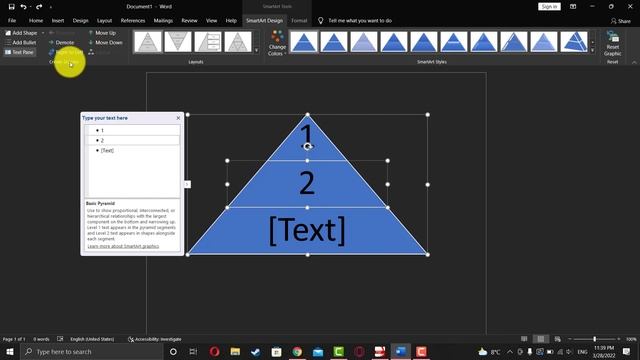
Task: Collapse text pane using side arrow tab
Action: (187, 184)
